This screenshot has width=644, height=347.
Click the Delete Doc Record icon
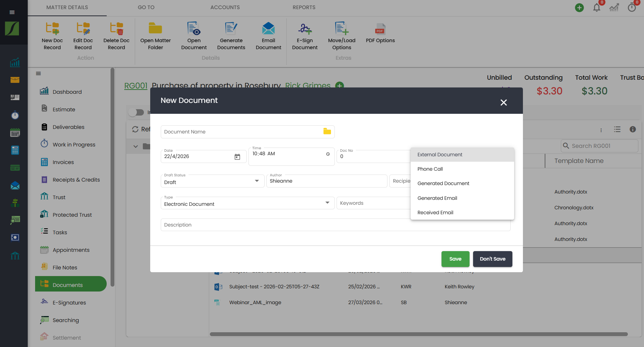[117, 29]
